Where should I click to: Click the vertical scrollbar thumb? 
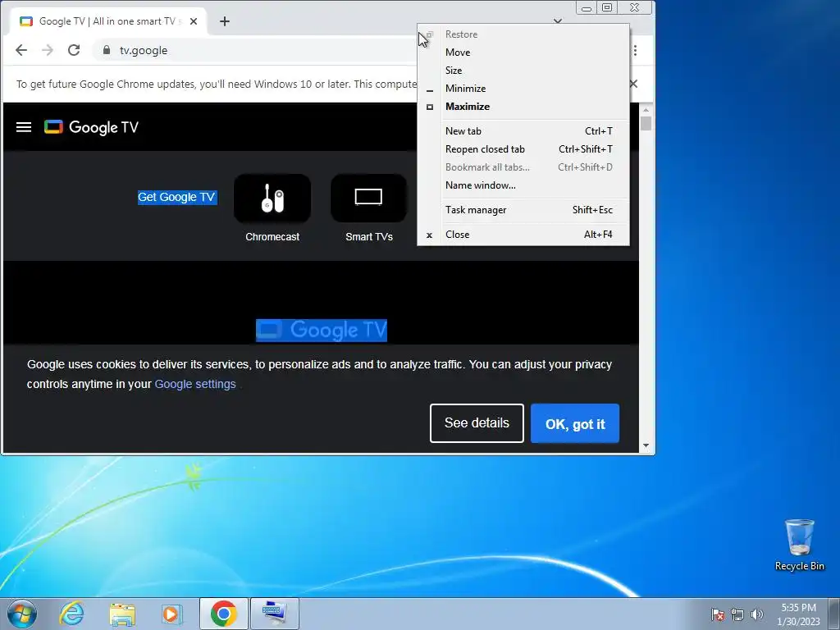646,124
